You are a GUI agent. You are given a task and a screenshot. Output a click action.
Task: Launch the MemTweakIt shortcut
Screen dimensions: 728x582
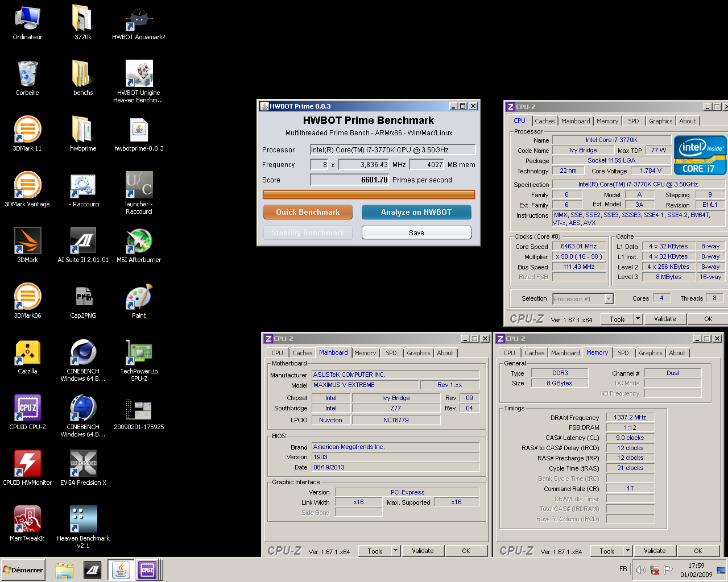pos(27,524)
